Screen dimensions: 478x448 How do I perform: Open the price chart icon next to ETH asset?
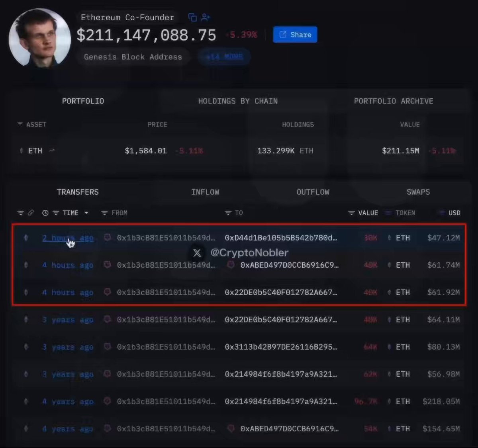(x=52, y=151)
